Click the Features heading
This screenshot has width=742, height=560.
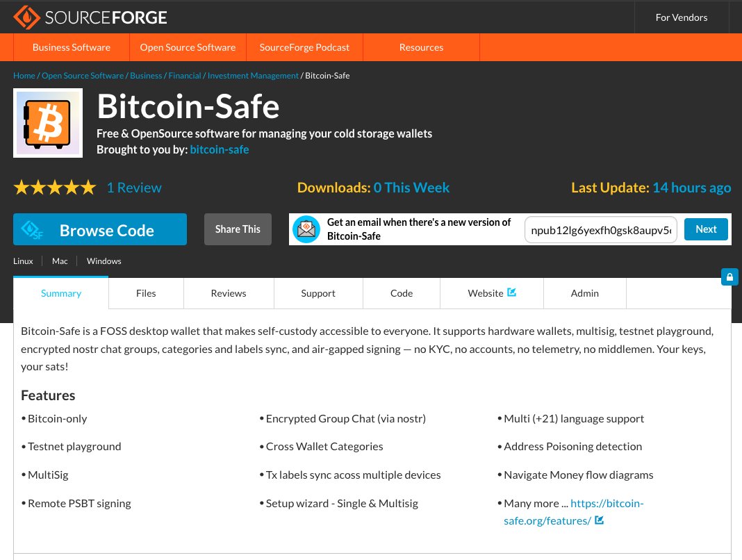[48, 395]
